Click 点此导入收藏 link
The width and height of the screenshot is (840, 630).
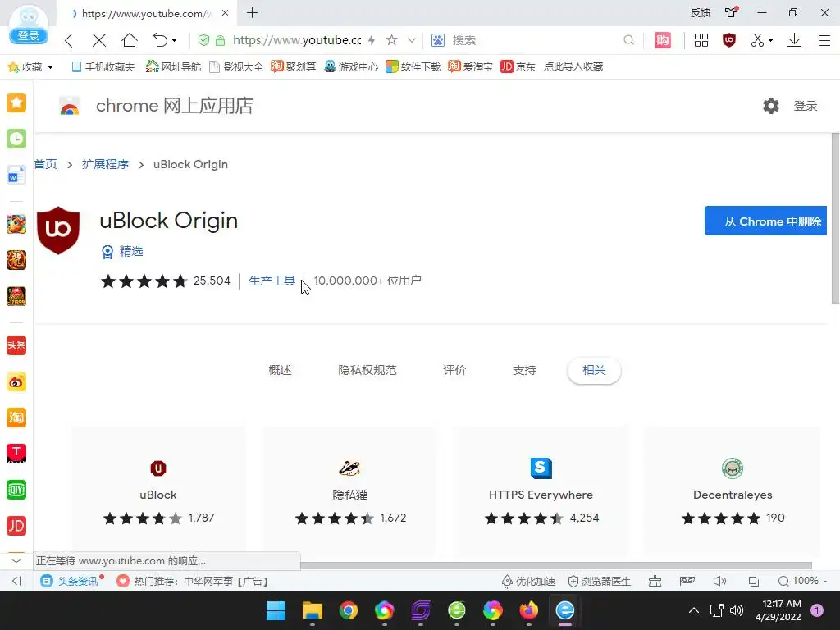pos(573,66)
